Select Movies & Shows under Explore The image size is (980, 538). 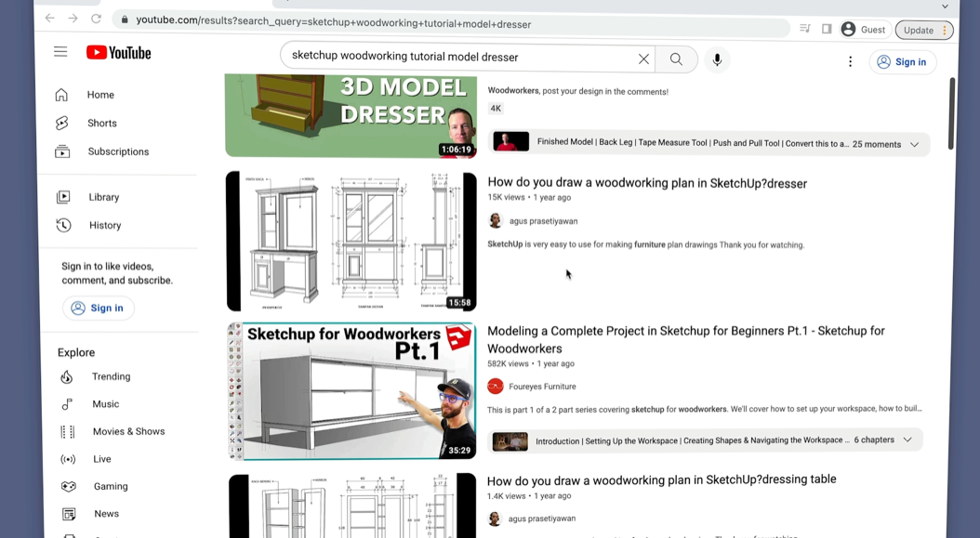128,431
